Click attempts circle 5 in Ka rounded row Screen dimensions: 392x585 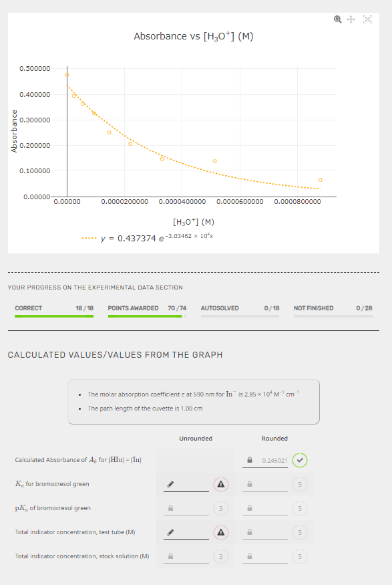pos(300,484)
